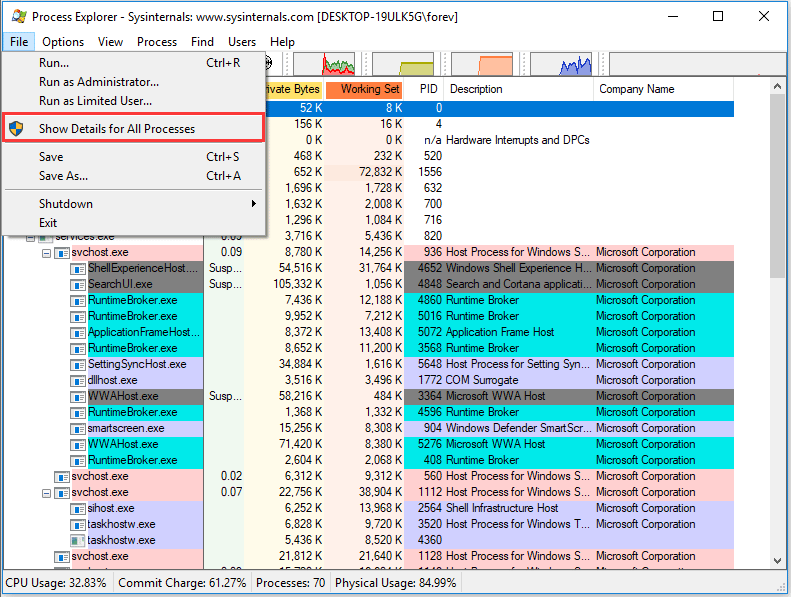Open the Users menu

coord(242,42)
